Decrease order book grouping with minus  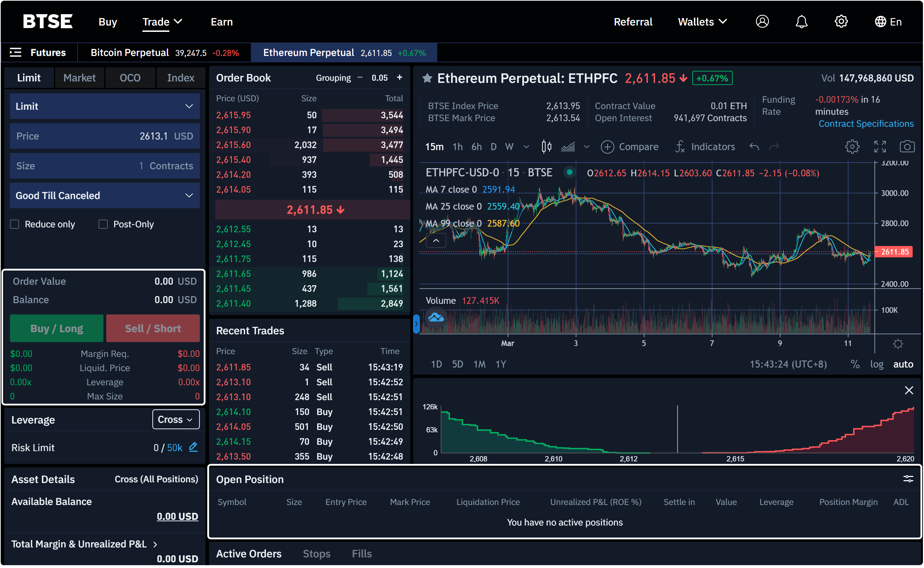click(x=360, y=78)
